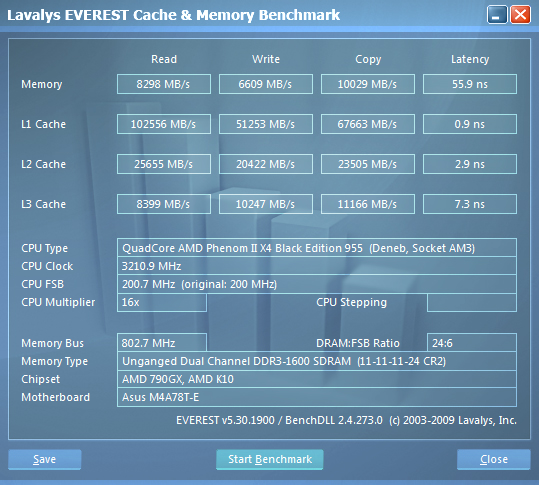Click the Memory Latency value box
The image size is (539, 485).
[x=470, y=84]
